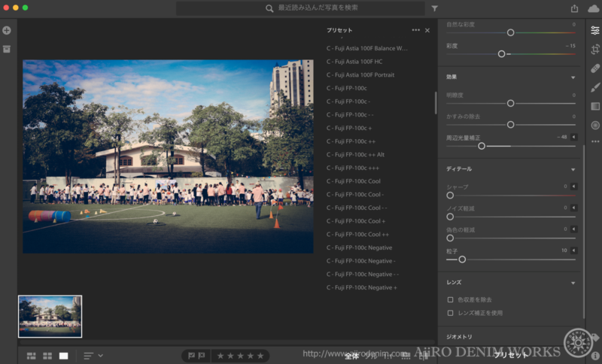Switch to single photo detail view

pos(64,356)
